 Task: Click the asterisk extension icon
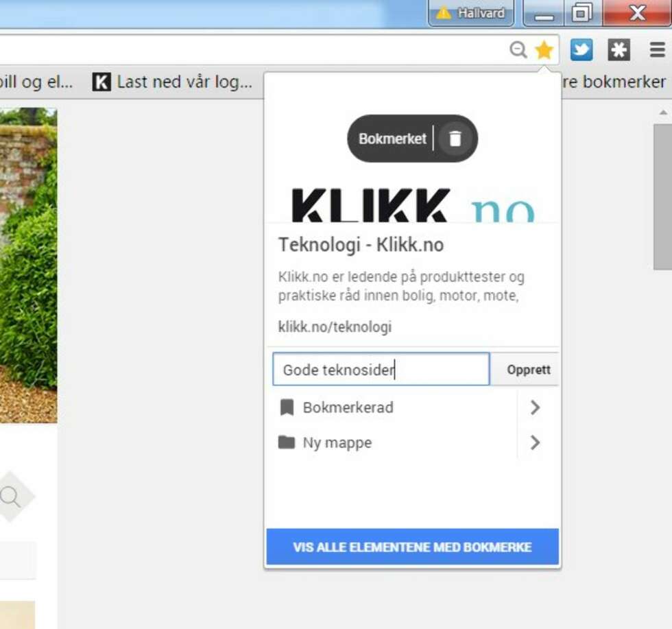pos(619,50)
